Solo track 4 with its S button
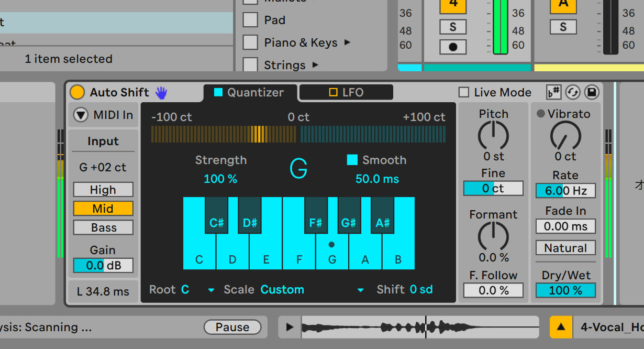This screenshot has width=644, height=349. pos(453,27)
